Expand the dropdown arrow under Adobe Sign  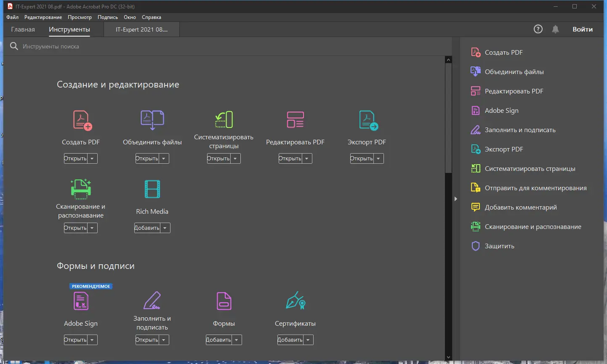(x=92, y=340)
